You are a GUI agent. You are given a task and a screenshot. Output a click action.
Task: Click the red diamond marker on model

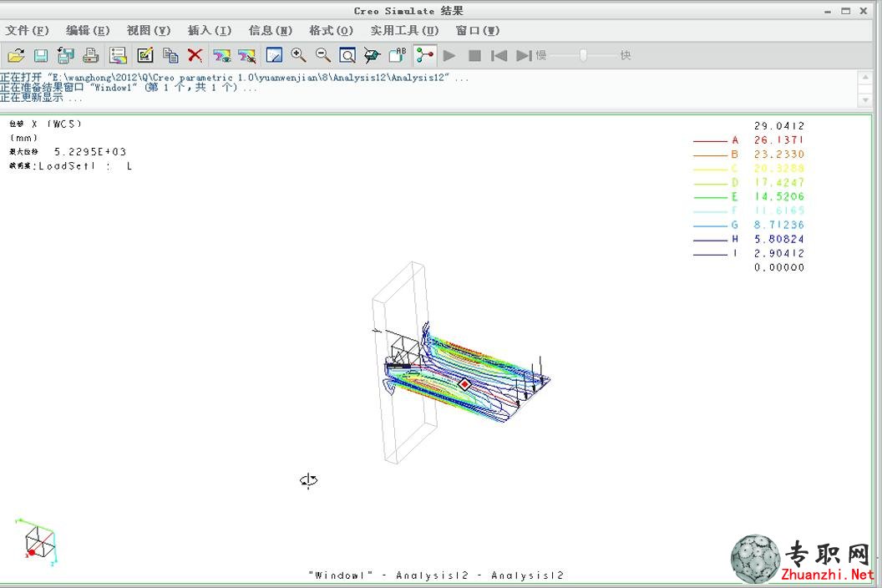tap(464, 384)
